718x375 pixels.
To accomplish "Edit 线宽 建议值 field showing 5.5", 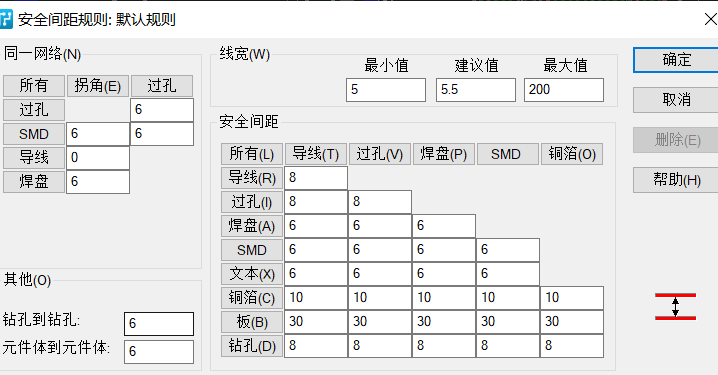I will point(476,90).
